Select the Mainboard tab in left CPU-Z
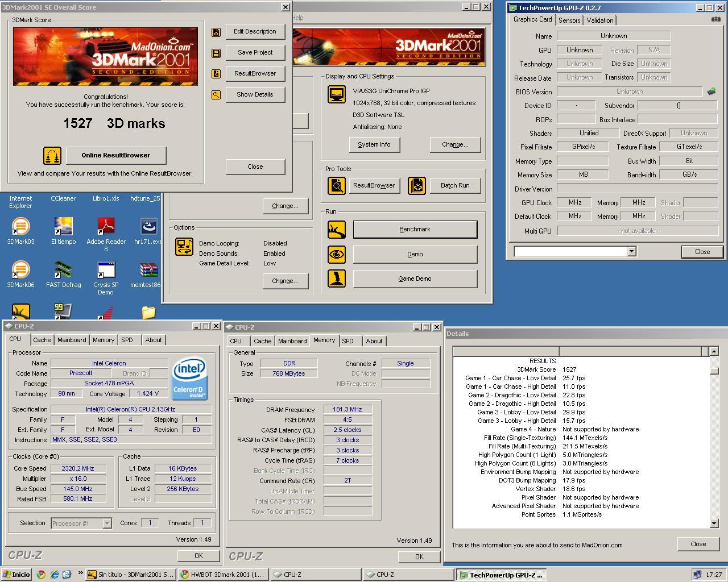The height and width of the screenshot is (582, 728). pyautogui.click(x=72, y=340)
